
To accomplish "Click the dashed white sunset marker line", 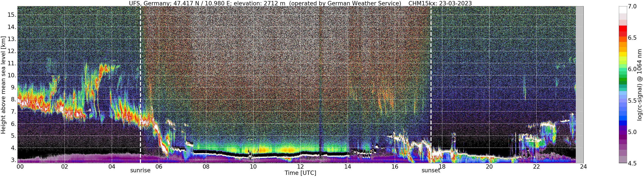I will (x=431, y=85).
